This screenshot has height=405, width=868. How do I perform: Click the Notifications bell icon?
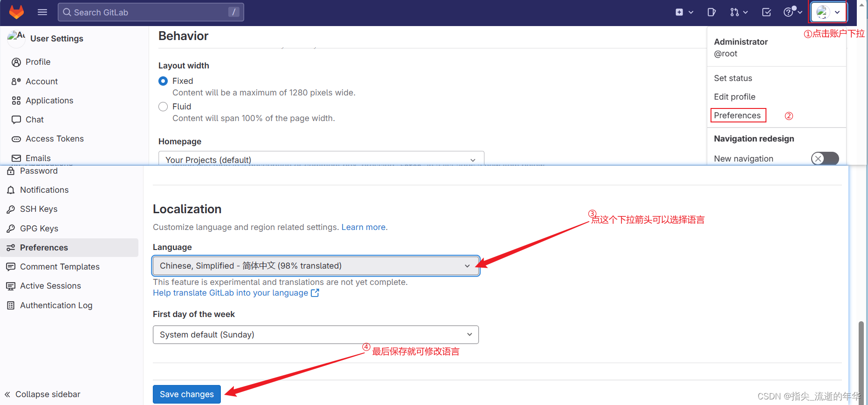click(11, 190)
